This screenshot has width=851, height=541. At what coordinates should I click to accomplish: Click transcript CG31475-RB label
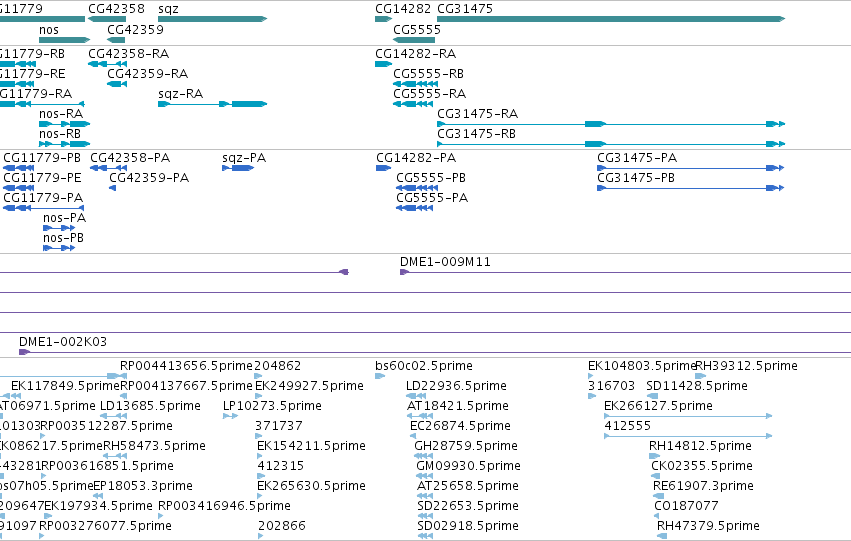(x=477, y=133)
